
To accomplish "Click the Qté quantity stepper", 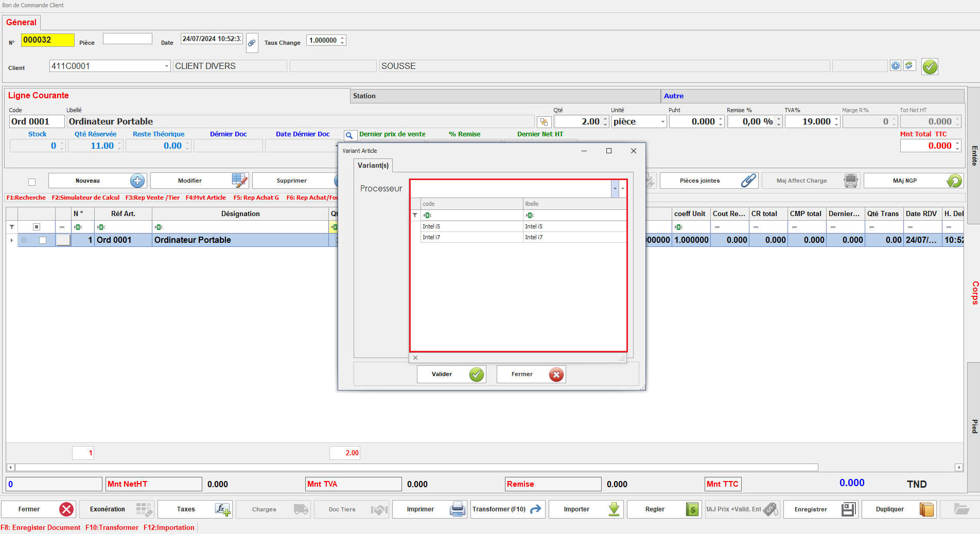I will pos(605,122).
